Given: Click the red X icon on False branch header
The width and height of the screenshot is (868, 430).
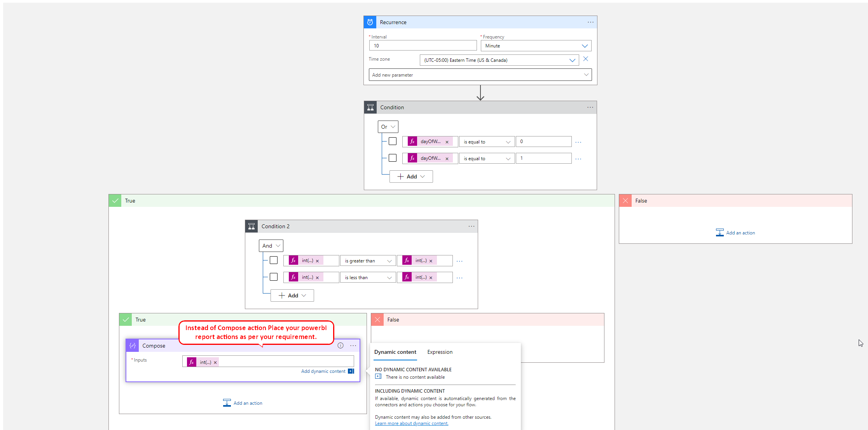Looking at the screenshot, I should click(625, 200).
